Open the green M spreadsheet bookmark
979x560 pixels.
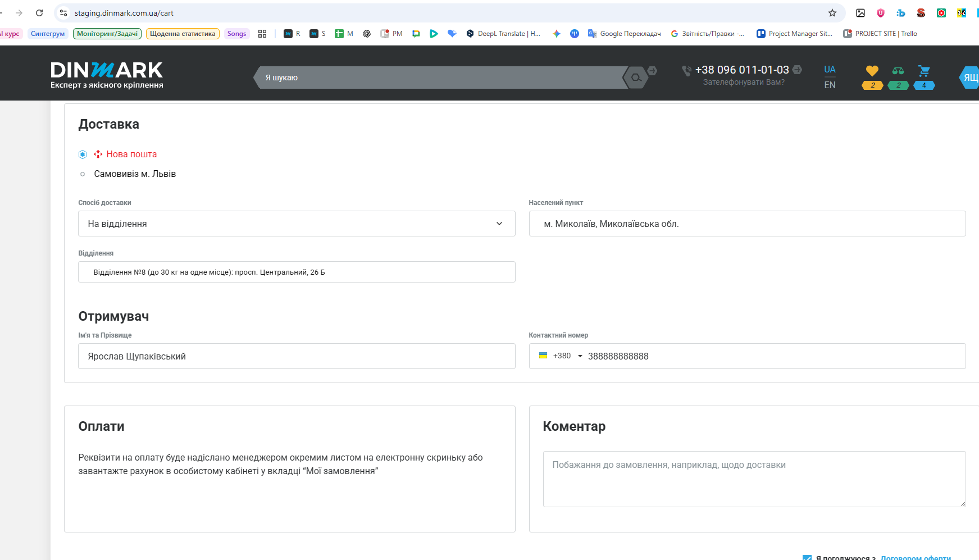click(x=344, y=34)
